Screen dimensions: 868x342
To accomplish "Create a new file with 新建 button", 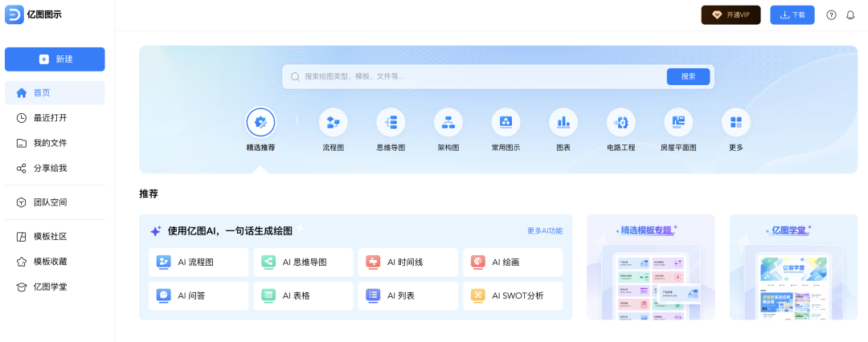I will point(55,59).
